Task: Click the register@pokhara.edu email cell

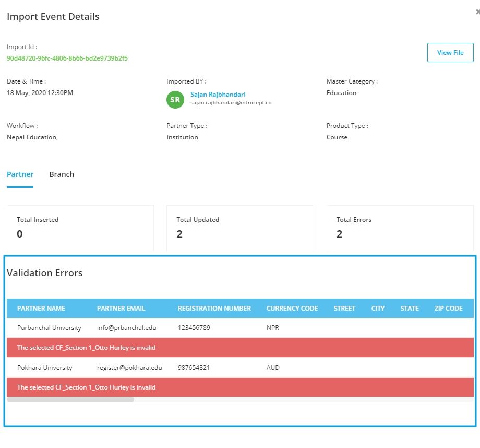Action: coord(129,368)
